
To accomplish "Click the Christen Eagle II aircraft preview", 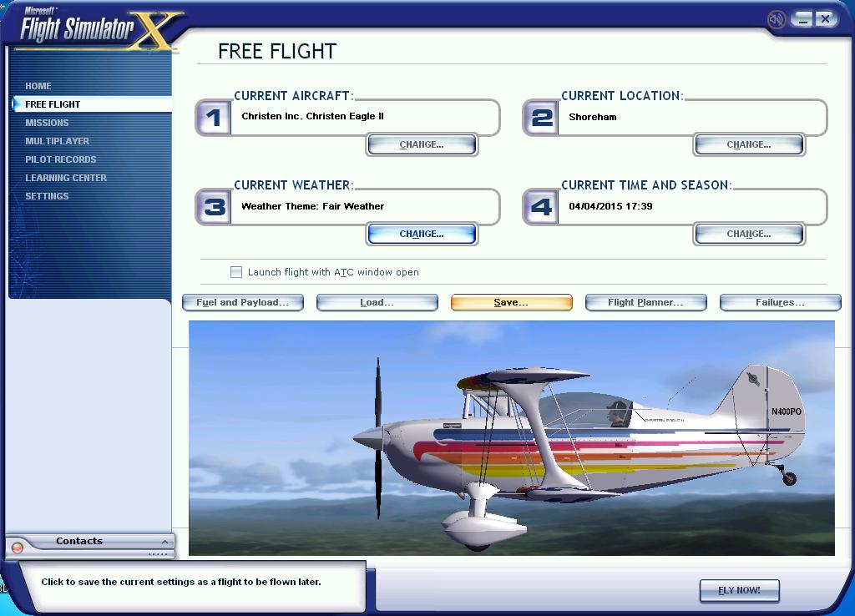I will (512, 438).
